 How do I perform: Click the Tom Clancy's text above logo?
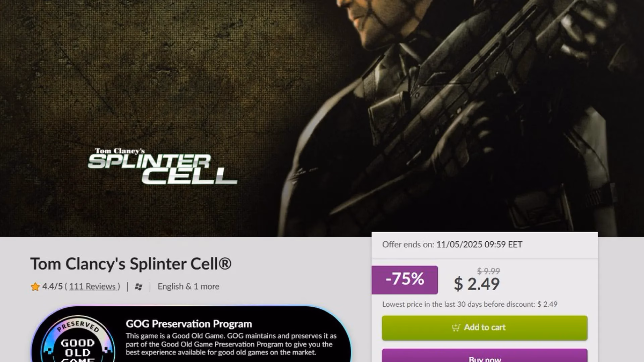point(120,151)
